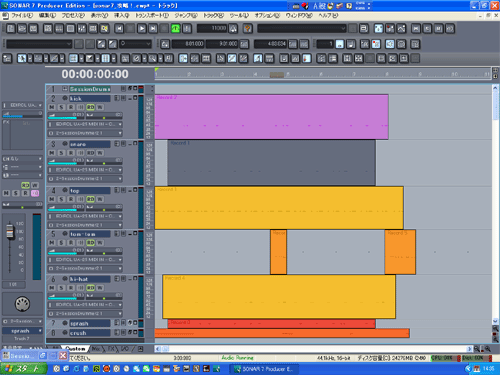Move the inspector vertical volume fader
Screen dimensions: 500x375
(x=10, y=231)
